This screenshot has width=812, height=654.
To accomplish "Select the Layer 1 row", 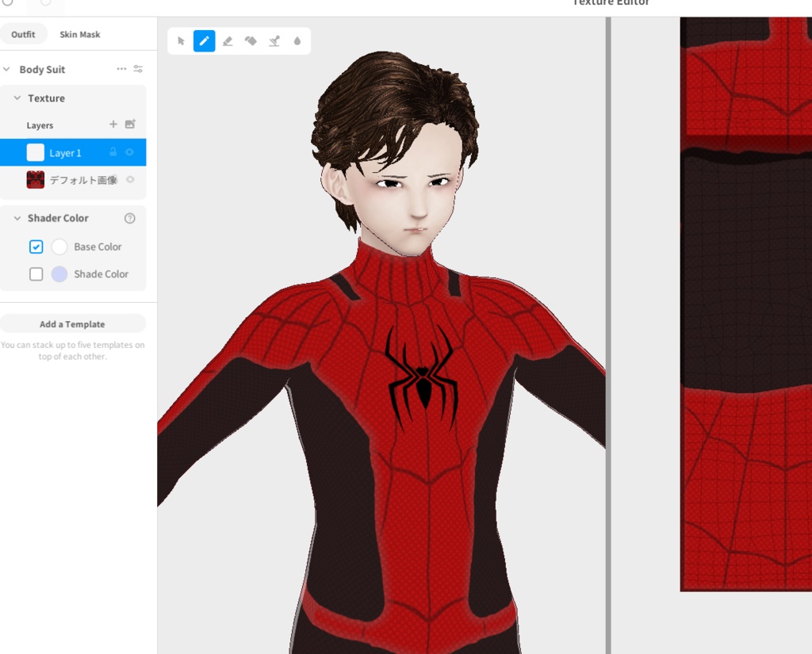I will 73,152.
